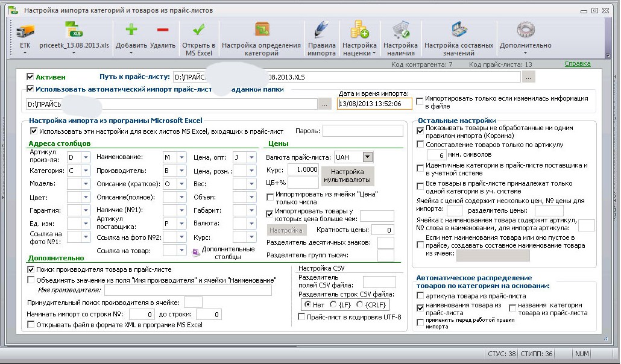Open Настройка составных значений icon
Screen dimensions: 621x364
[x=459, y=30]
